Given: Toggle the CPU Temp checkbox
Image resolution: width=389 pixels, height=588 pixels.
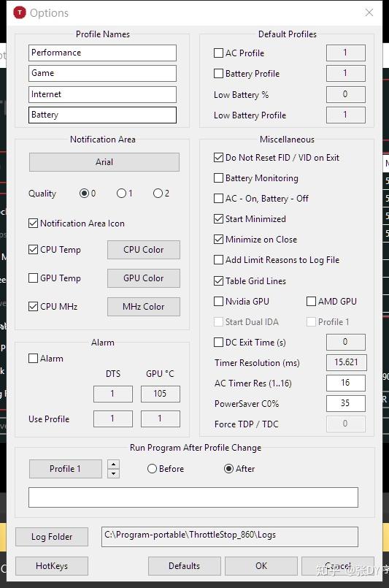Looking at the screenshot, I should (x=34, y=249).
